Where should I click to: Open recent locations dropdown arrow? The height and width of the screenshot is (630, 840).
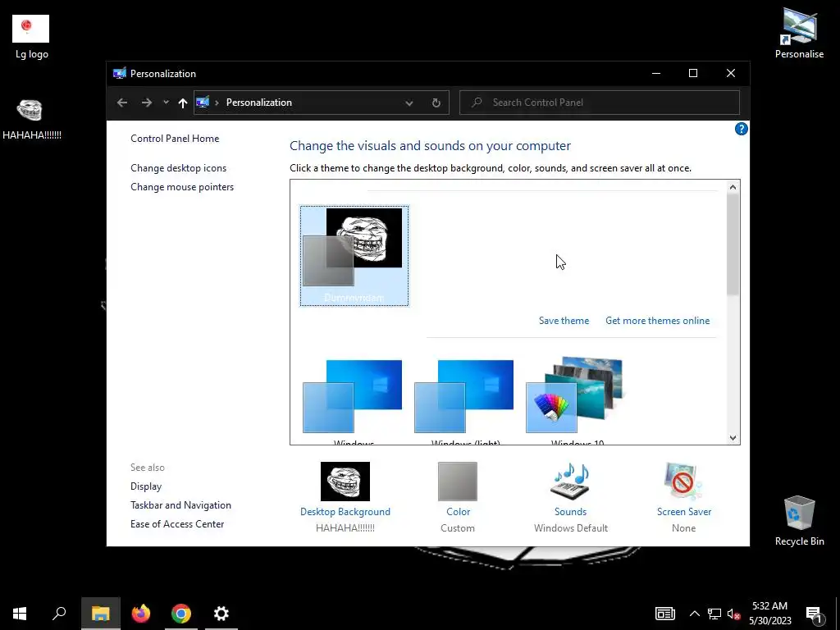point(166,103)
